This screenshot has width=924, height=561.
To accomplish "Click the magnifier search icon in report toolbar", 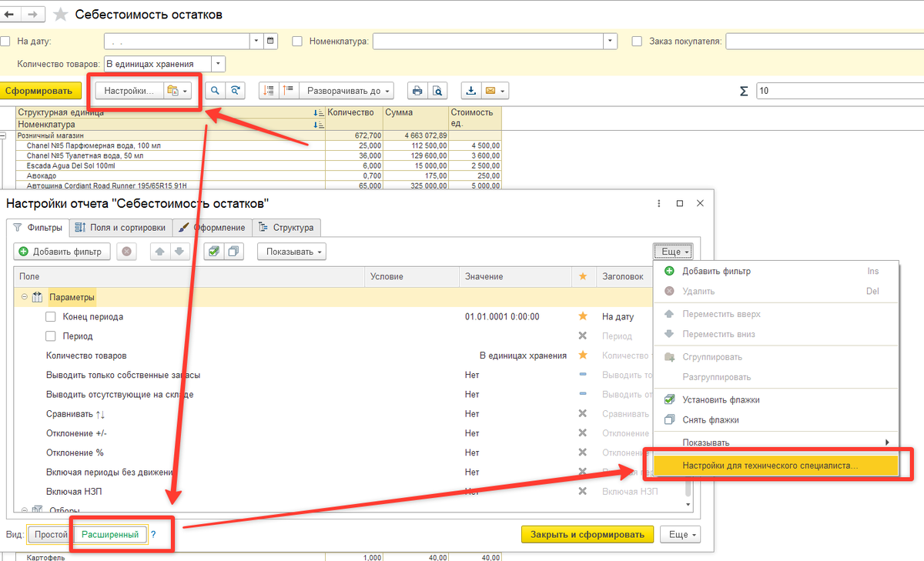I will 216,91.
